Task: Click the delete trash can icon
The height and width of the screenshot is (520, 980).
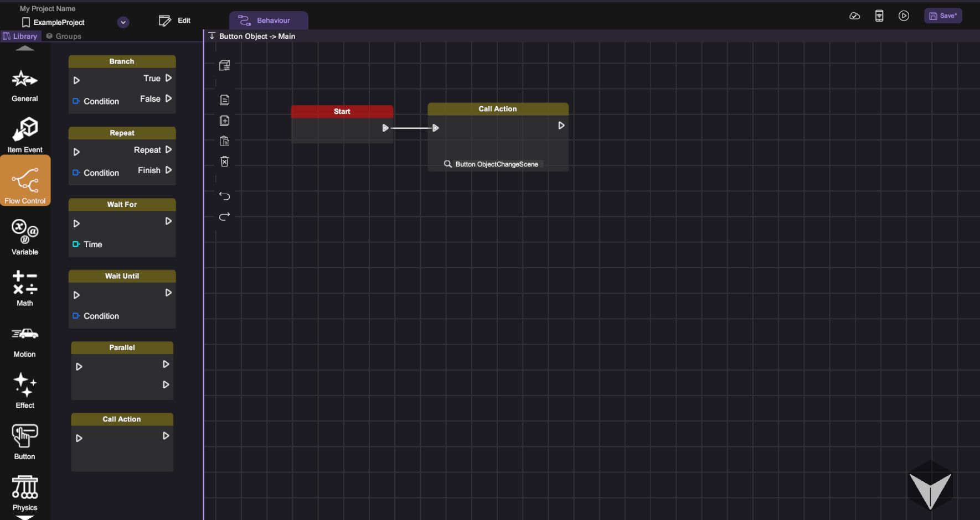Action: (x=224, y=162)
